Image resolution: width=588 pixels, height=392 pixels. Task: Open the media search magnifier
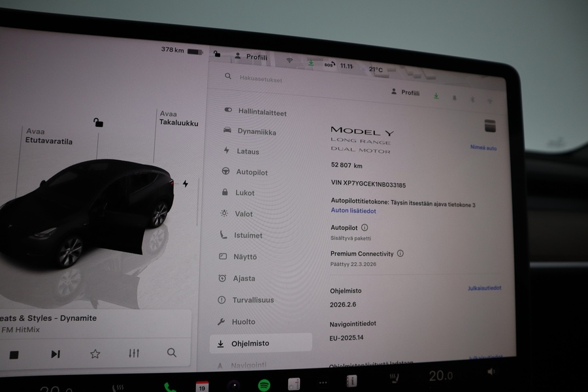tap(172, 353)
